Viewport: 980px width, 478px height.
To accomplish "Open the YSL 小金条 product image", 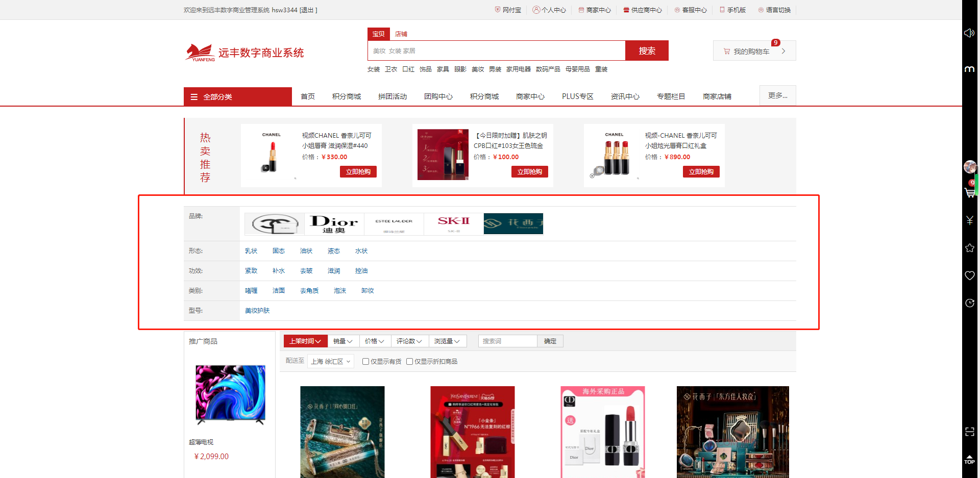I will [473, 432].
